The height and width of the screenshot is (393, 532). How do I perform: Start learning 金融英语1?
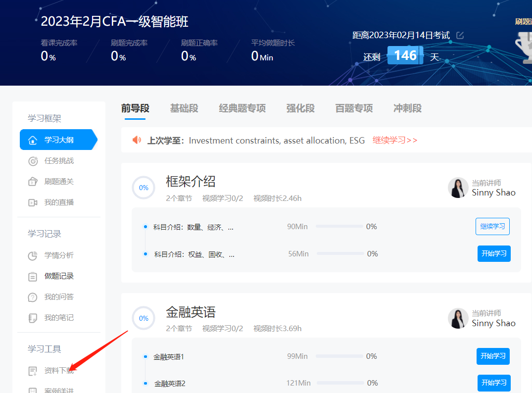coord(493,356)
